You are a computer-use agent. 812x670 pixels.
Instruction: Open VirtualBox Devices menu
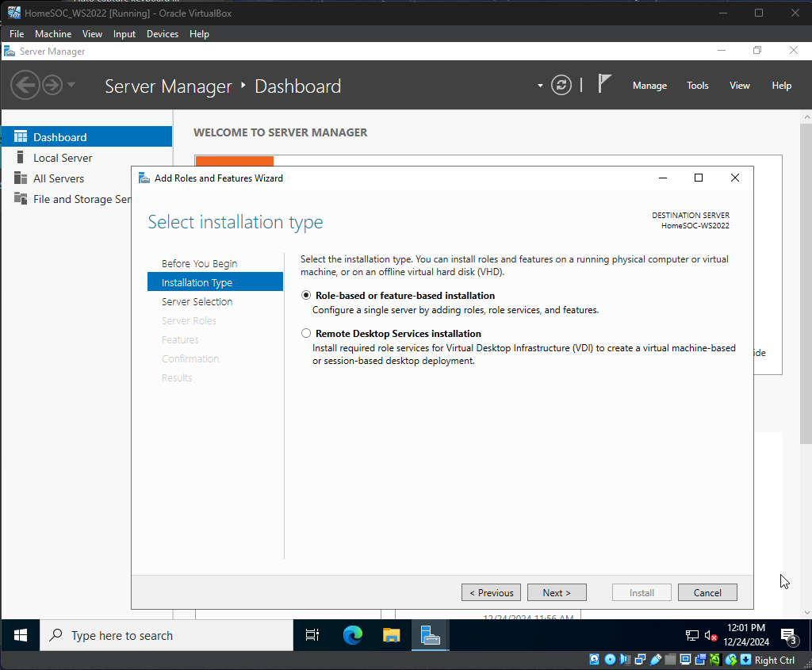163,34
